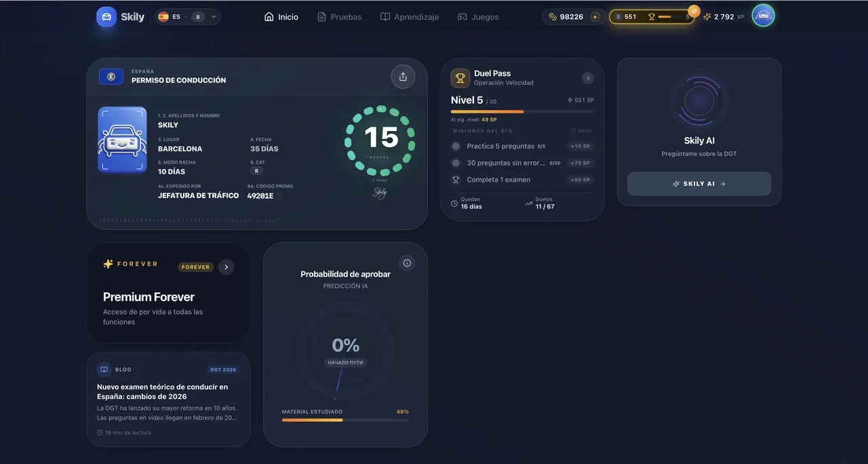Click the 15 puntos ring

(x=380, y=140)
